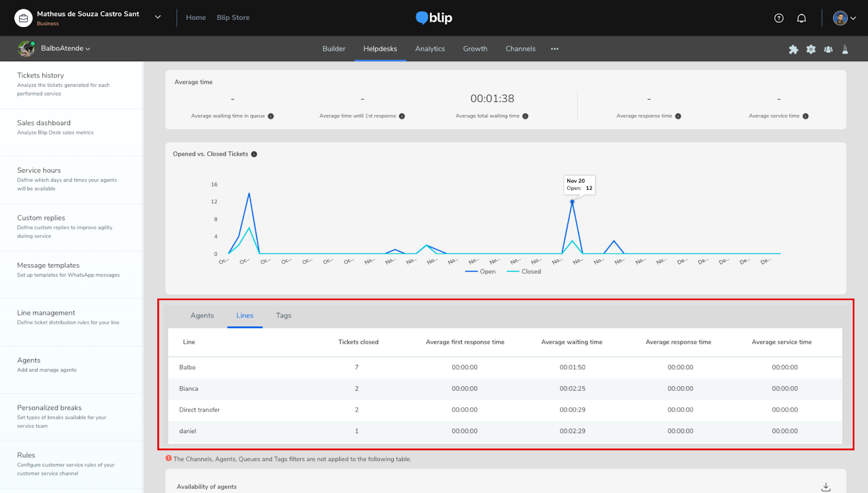868x493 pixels.
Task: Click the beta test flask icon
Action: click(x=845, y=49)
